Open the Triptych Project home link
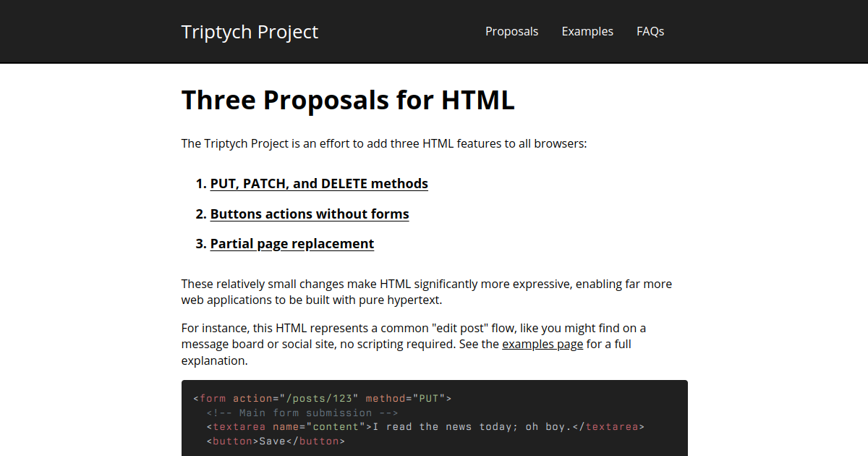The image size is (868, 456). click(250, 32)
